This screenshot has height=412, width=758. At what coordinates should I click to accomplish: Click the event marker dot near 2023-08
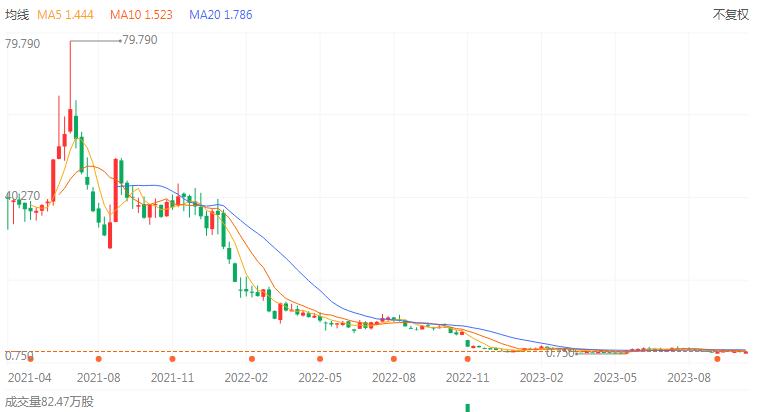(717, 358)
